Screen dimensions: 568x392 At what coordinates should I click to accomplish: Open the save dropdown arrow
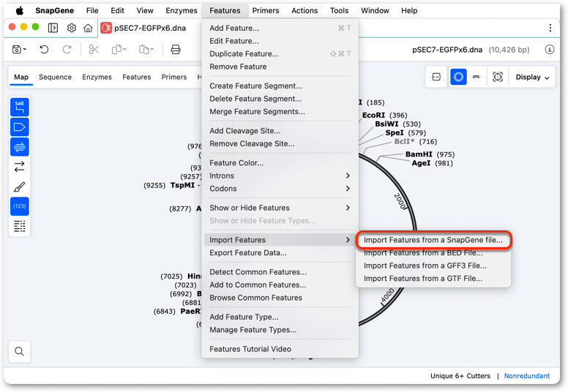point(25,50)
